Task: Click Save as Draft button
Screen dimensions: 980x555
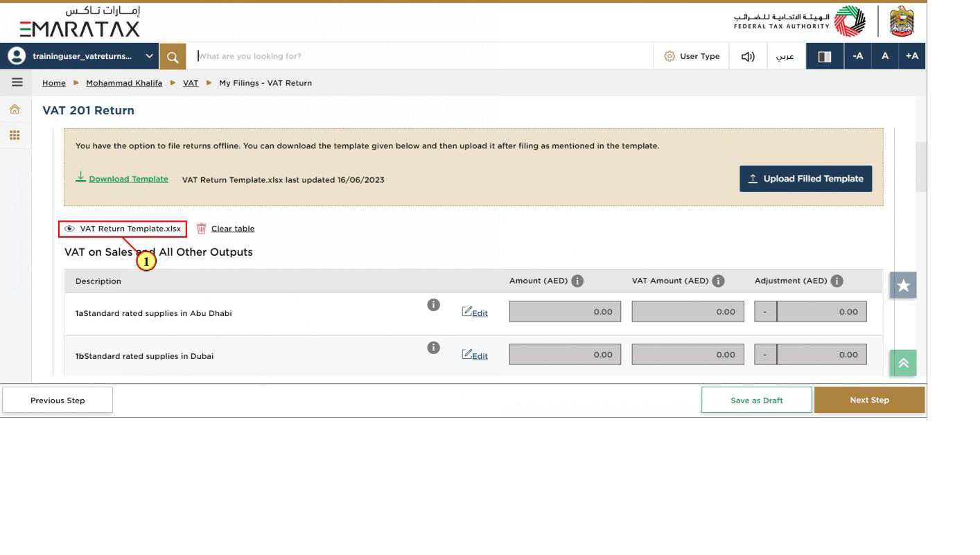Action: [x=756, y=400]
